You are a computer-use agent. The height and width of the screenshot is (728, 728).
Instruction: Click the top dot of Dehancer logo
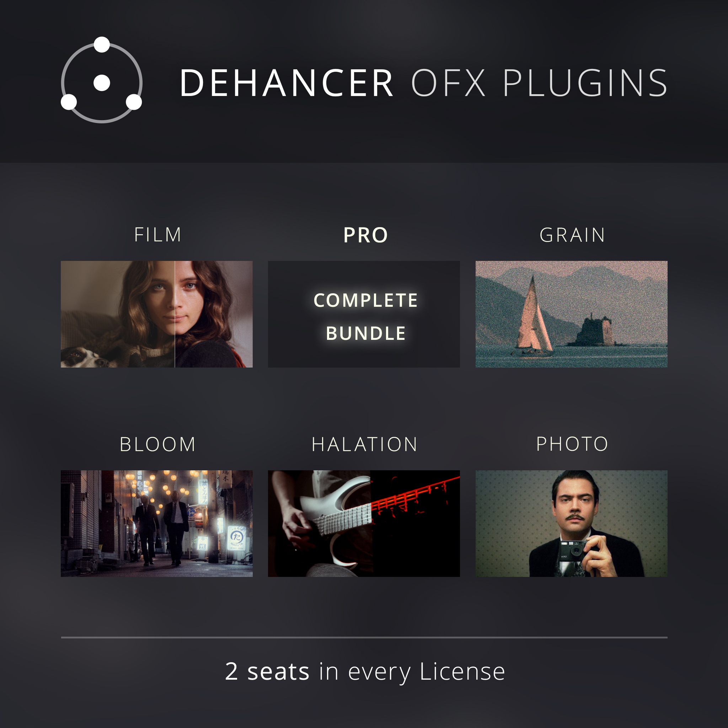pos(102,44)
